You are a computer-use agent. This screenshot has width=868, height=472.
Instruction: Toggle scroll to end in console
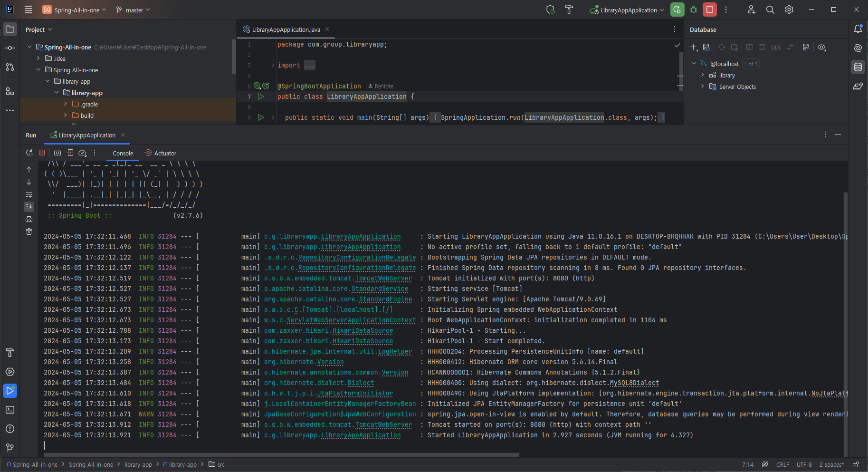[x=29, y=207]
